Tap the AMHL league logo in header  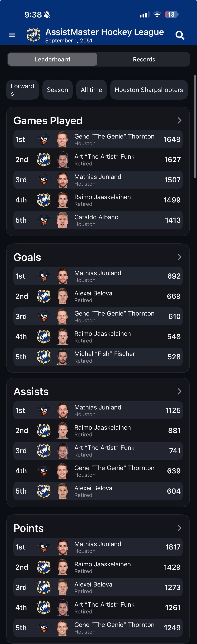click(x=33, y=35)
